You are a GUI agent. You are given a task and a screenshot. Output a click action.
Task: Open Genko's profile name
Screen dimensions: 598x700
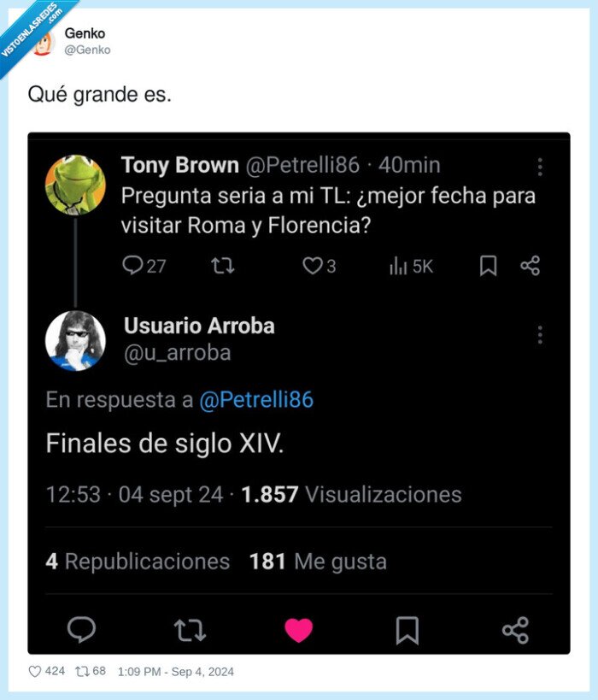click(x=85, y=33)
